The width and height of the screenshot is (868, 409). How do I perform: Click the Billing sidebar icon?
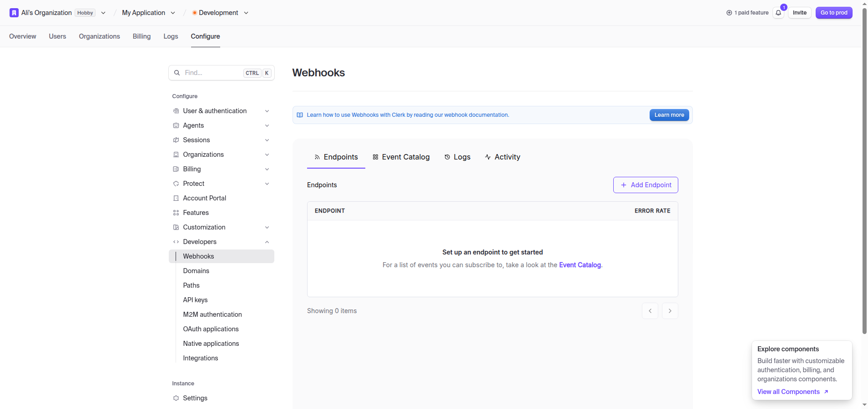tap(176, 169)
